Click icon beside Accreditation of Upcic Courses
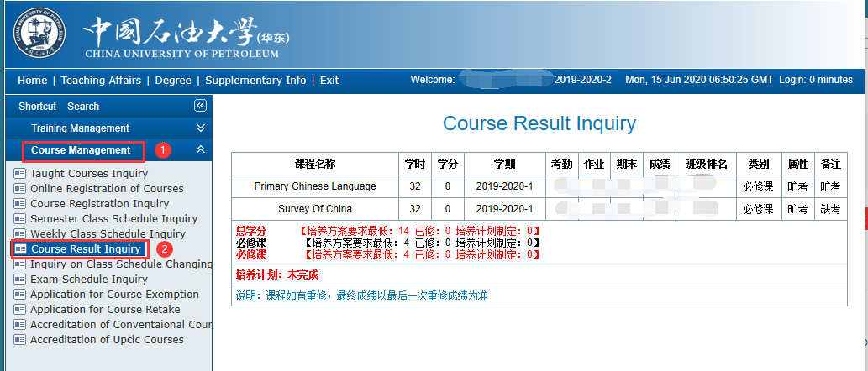Screen dimensions: 868x371 click(20, 340)
